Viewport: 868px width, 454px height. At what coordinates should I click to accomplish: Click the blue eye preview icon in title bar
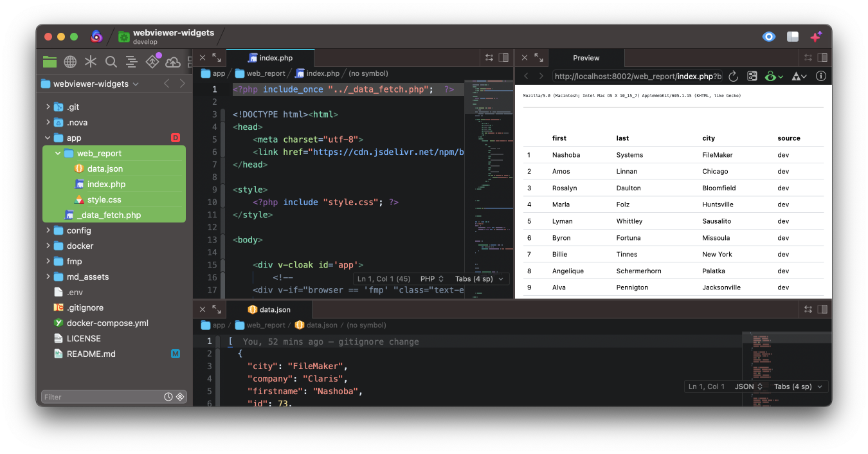coord(769,37)
